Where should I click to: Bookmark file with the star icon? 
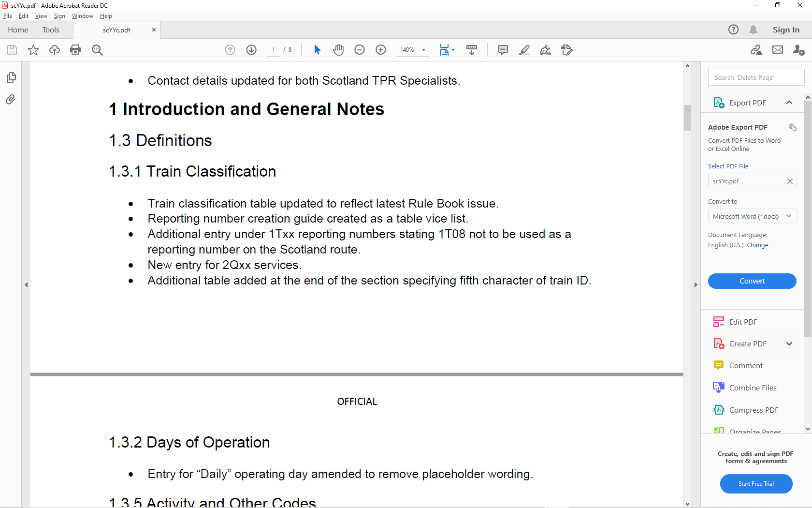pyautogui.click(x=33, y=50)
